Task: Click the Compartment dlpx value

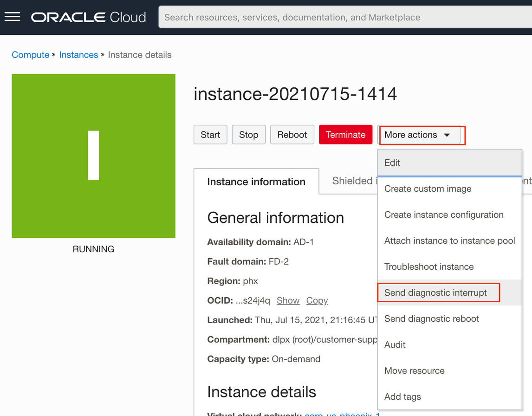Action: [324, 340]
